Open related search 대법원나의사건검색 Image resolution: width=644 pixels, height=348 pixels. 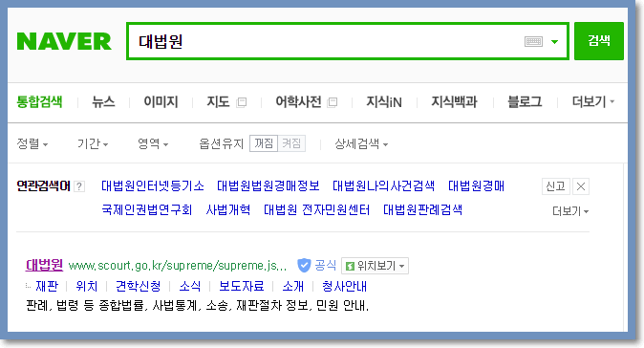[383, 186]
